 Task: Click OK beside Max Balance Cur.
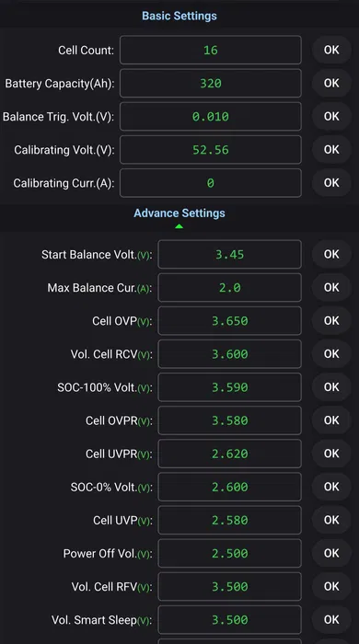pyautogui.click(x=331, y=288)
